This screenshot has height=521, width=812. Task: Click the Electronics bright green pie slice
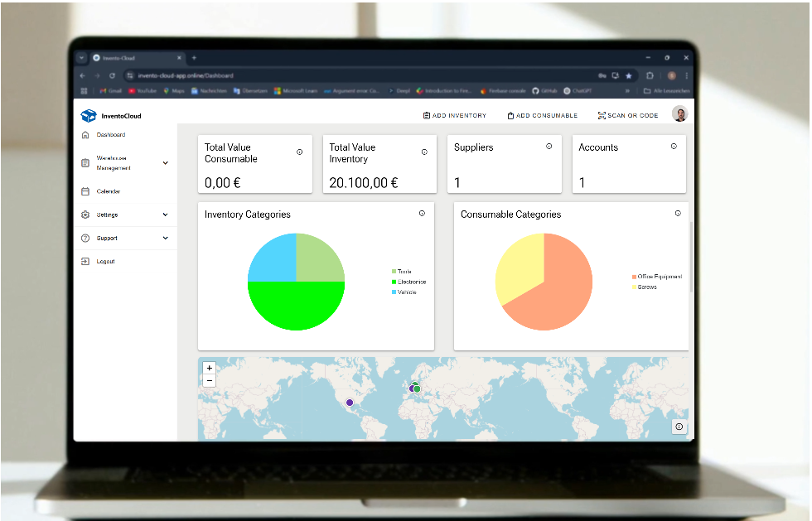click(x=297, y=308)
